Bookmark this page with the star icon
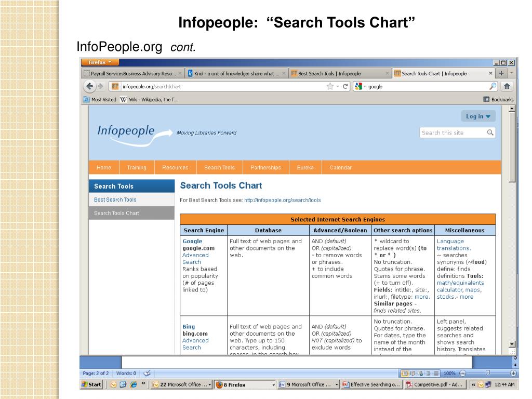 (330, 86)
